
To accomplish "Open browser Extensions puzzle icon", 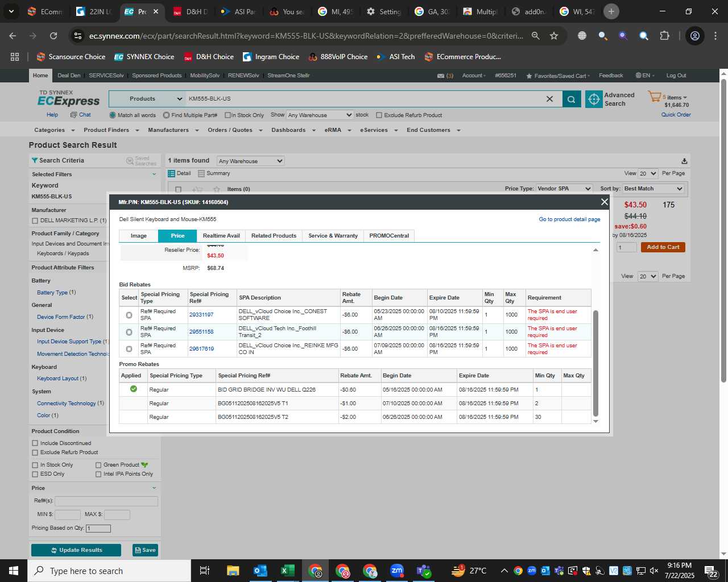I will [x=664, y=36].
